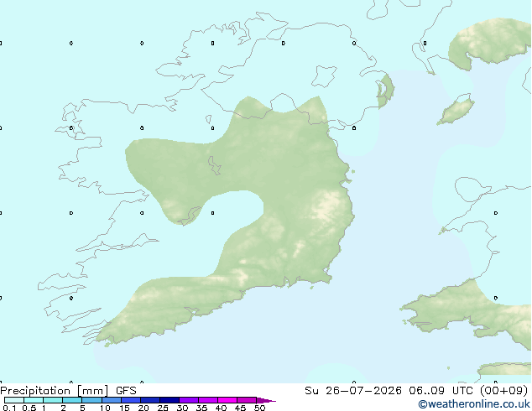
Task: Select the 2–5 mm legend color swatch
Action: [x=72, y=400]
